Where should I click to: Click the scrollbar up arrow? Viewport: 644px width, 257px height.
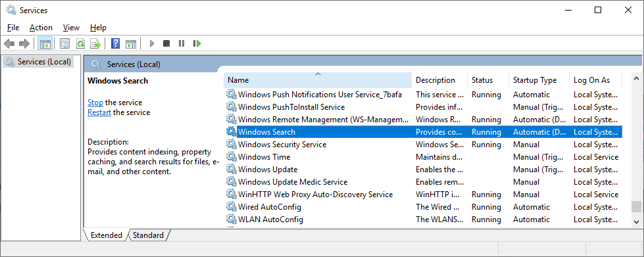[636, 78]
